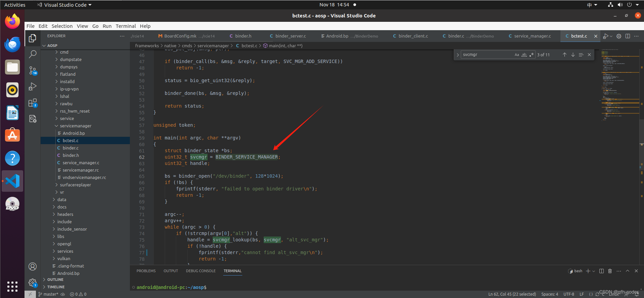The width and height of the screenshot is (644, 298).
Task: Close the bctest.c editor tab
Action: tap(596, 36)
